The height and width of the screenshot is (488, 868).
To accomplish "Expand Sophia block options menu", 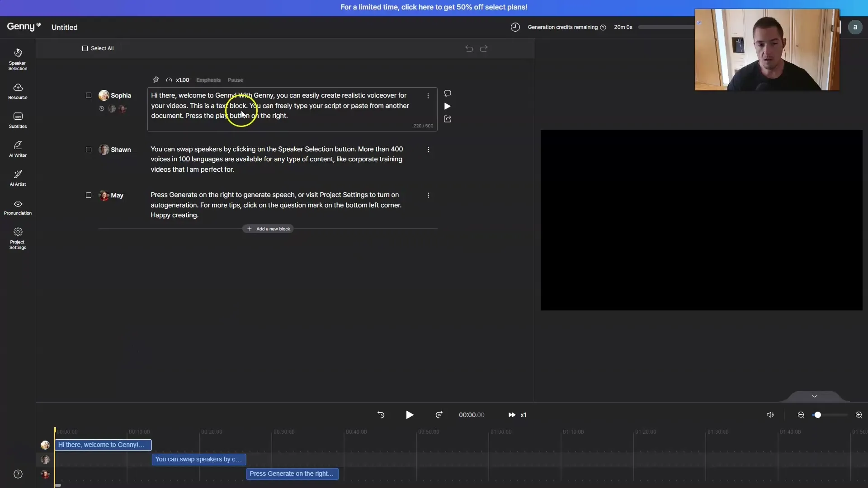I will 429,96.
